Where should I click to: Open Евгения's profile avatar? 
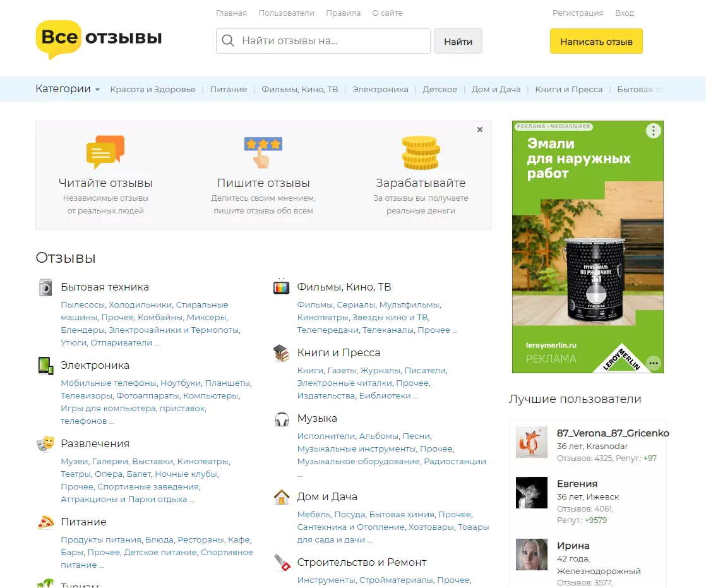tap(531, 493)
